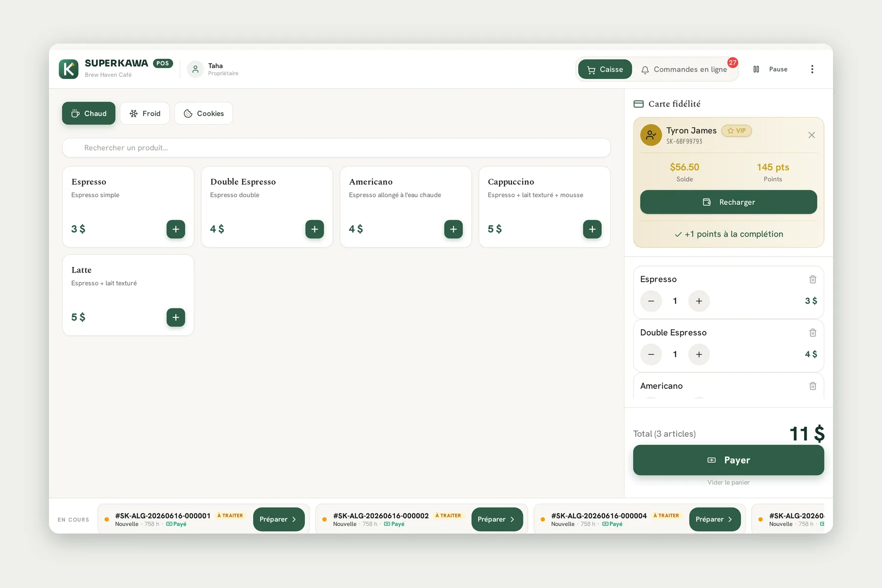The width and height of the screenshot is (882, 588).
Task: Click the EN COURS label
Action: tap(73, 520)
